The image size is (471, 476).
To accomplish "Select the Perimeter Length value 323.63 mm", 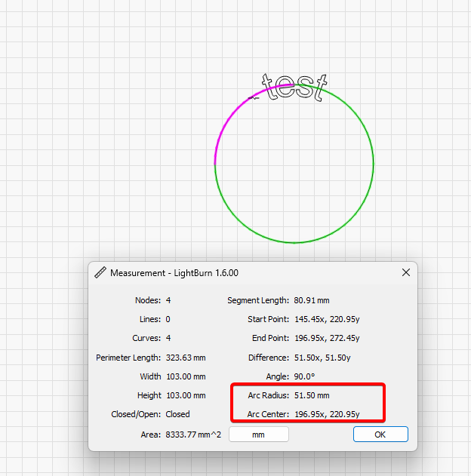I will [186, 358].
